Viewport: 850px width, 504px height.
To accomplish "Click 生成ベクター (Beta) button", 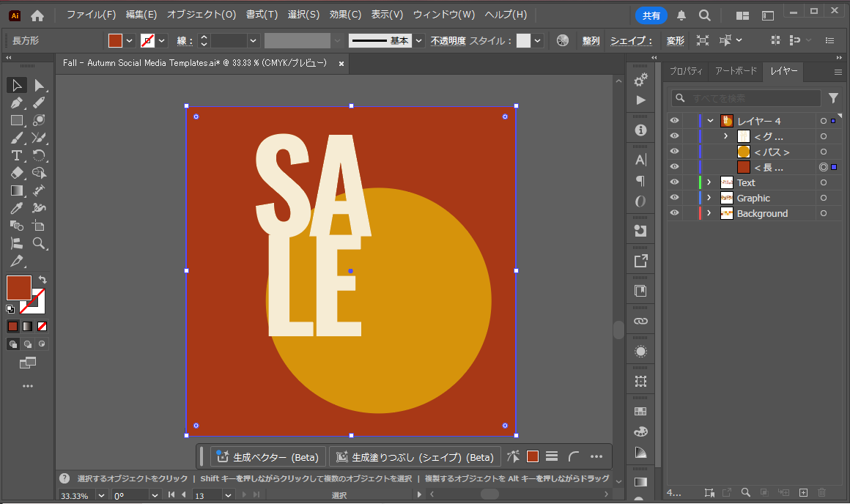I will click(x=268, y=457).
